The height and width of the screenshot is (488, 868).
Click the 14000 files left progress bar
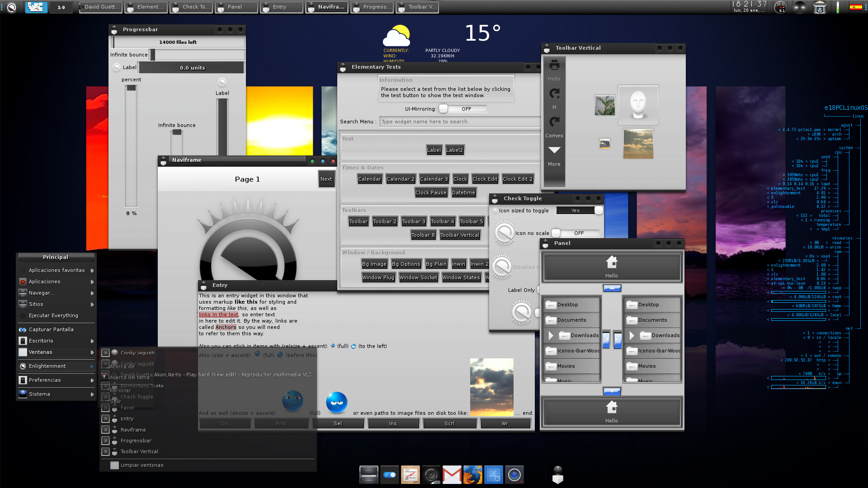pos(178,42)
